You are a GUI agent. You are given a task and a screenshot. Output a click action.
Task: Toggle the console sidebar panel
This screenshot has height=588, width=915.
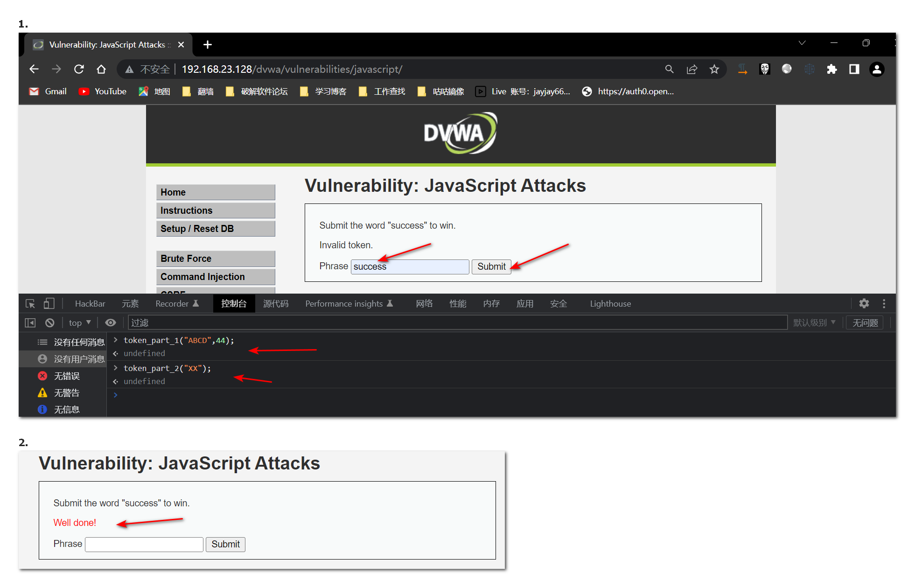point(30,323)
